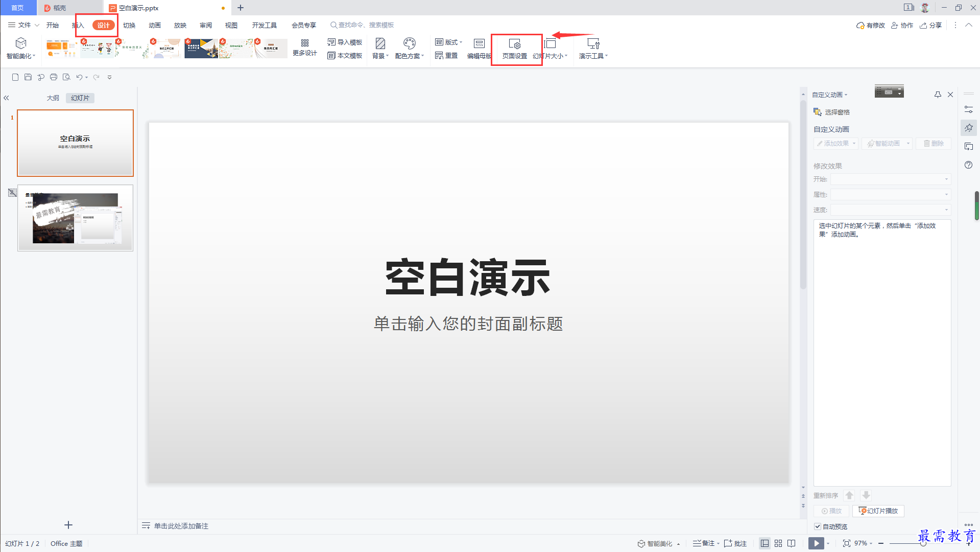The width and height of the screenshot is (980, 552).
Task: Expand quick access toolbar customize arrow
Action: tap(109, 77)
